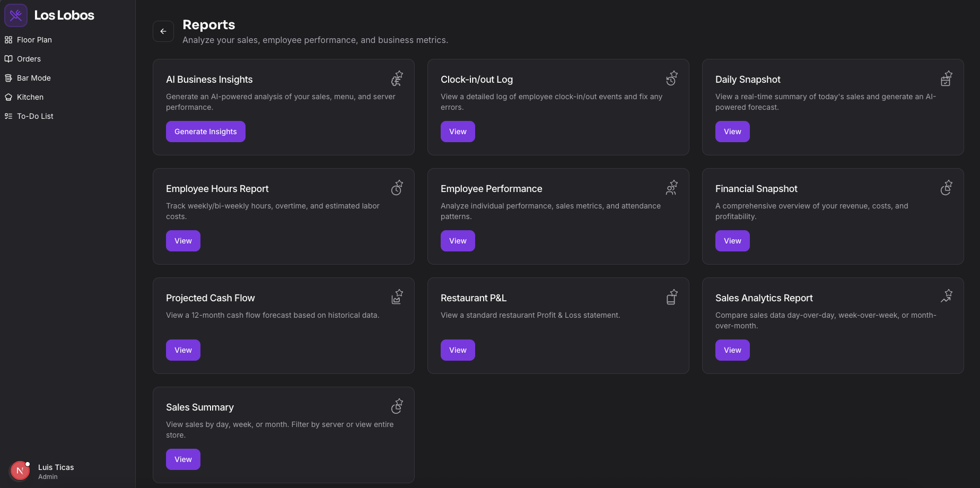
Task: Open the To-Do List
Action: [x=35, y=116]
